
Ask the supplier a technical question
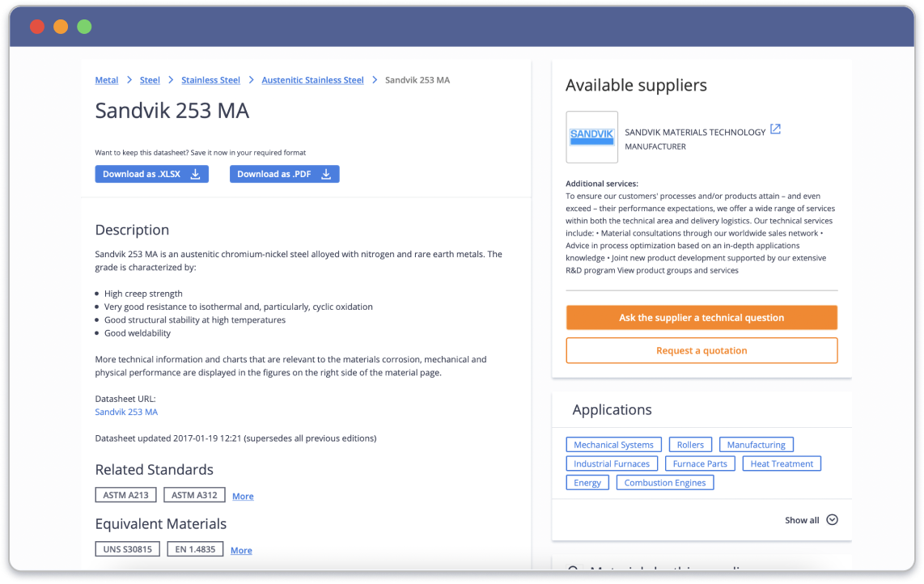(x=701, y=318)
